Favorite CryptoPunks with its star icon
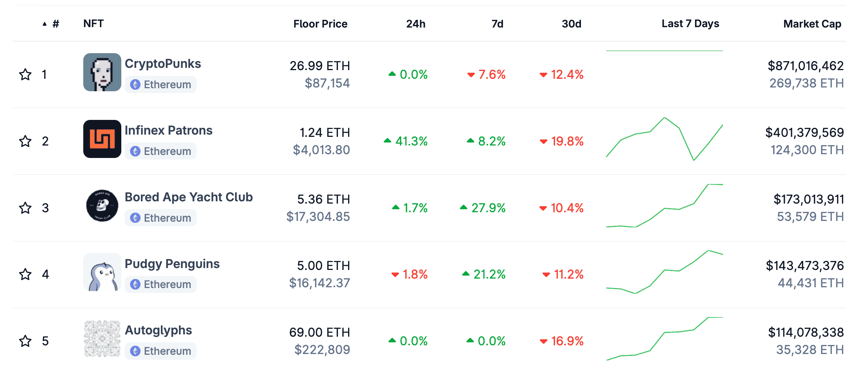 click(x=25, y=74)
